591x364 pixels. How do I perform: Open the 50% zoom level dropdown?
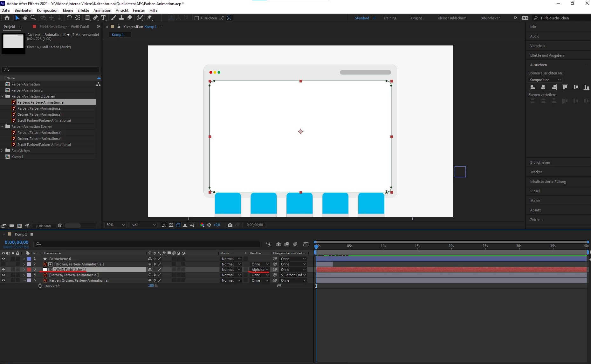(x=116, y=225)
